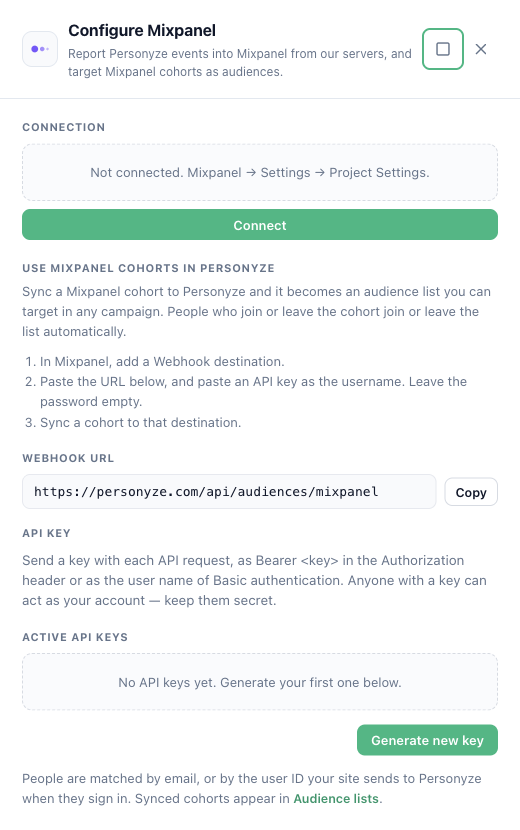The image size is (520, 830).
Task: Select step three about syncing a cohort
Action: [133, 422]
